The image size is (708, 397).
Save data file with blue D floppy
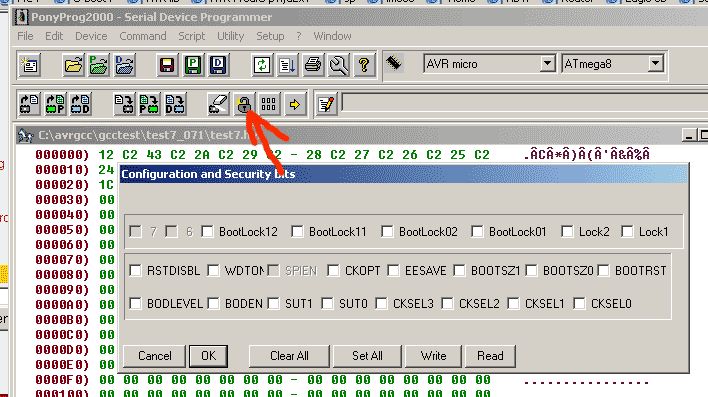[219, 65]
